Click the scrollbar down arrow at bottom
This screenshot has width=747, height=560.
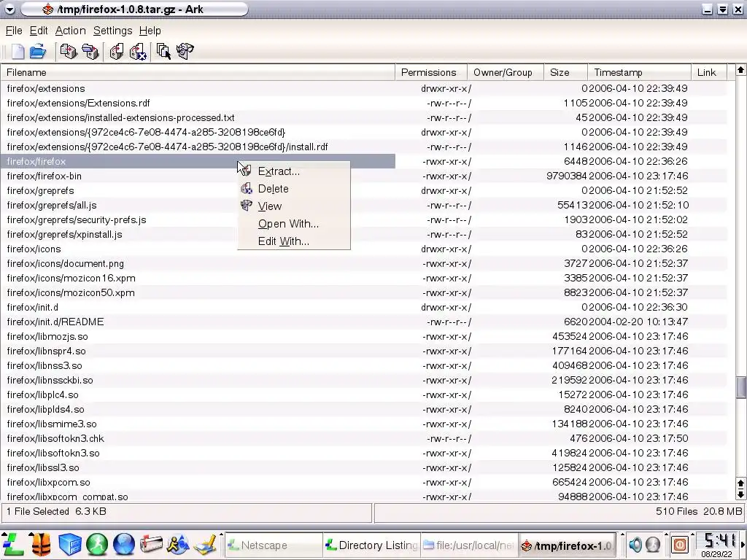pos(741,494)
